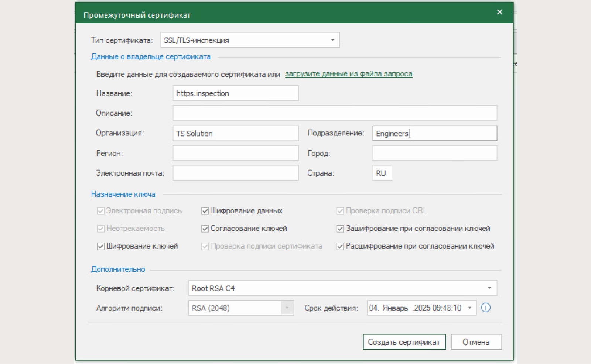This screenshot has width=591, height=364.
Task: Click the Страна field showing RU
Action: click(x=382, y=173)
